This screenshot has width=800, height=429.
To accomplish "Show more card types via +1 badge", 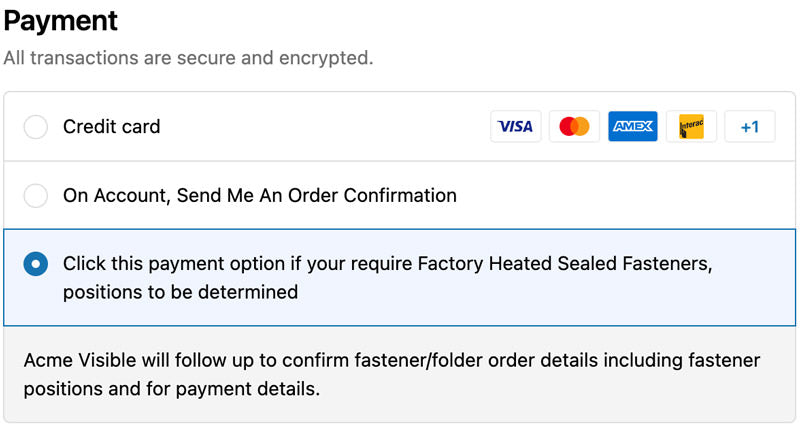I will pos(750,127).
